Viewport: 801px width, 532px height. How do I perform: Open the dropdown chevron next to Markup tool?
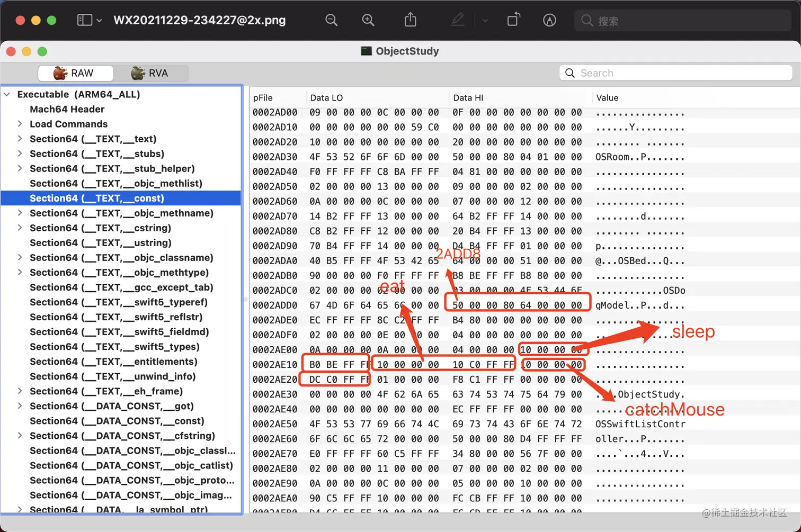coord(485,20)
